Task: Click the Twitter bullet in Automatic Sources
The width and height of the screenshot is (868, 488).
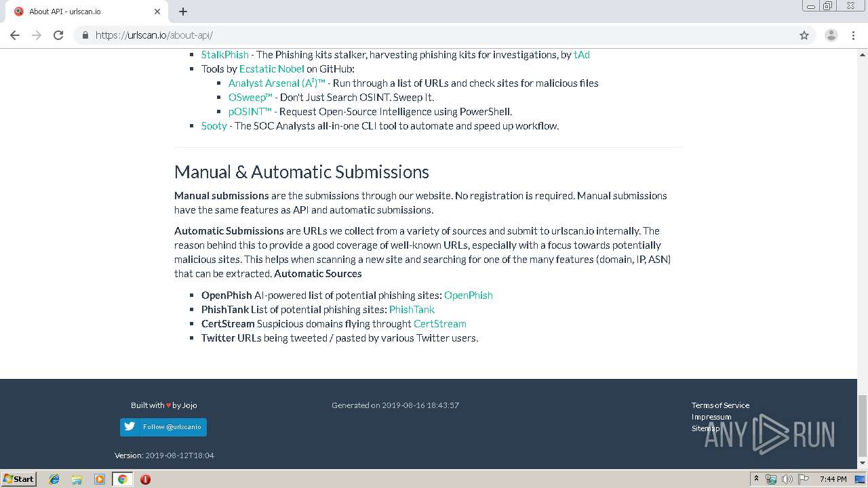Action: 340,338
